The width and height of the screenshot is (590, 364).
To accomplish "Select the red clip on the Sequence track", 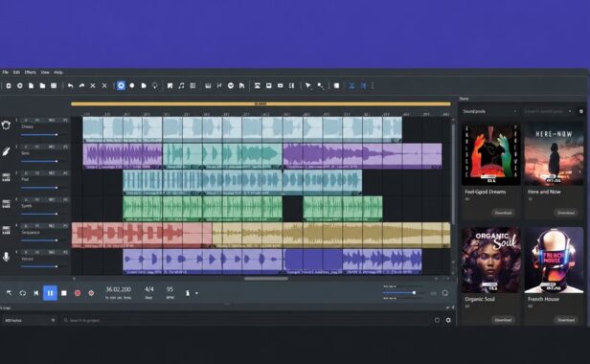I will point(142,235).
